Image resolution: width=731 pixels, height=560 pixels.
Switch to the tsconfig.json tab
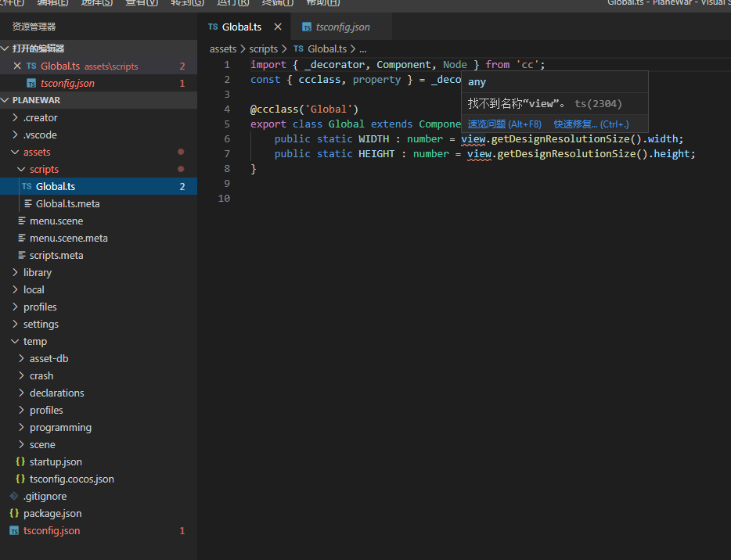tap(342, 27)
